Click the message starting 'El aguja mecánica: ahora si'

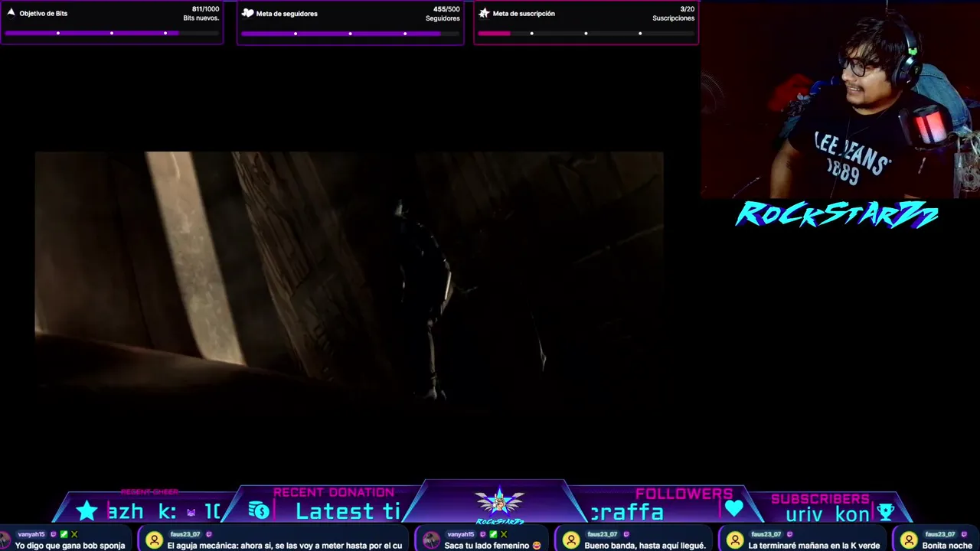coord(285,546)
